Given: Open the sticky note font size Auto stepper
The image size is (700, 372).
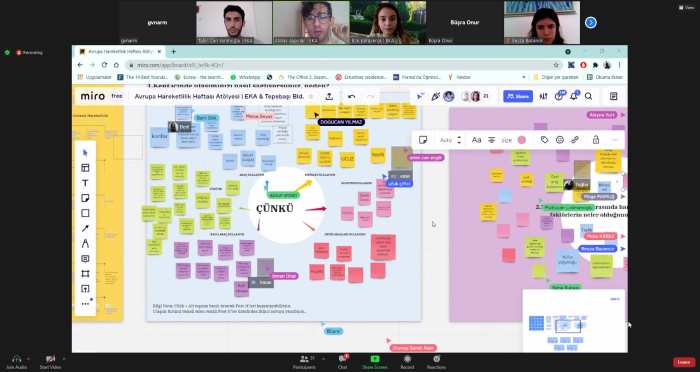Looking at the screenshot, I should [459, 140].
